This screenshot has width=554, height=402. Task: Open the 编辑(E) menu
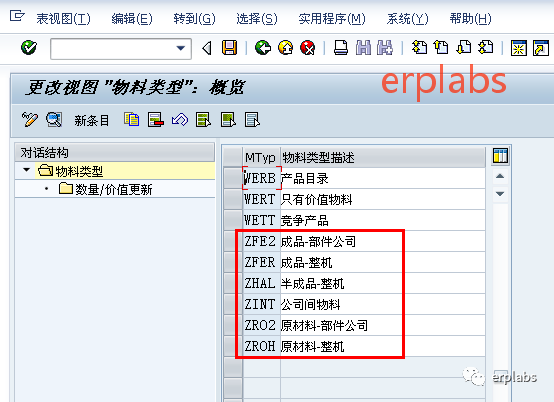(132, 19)
